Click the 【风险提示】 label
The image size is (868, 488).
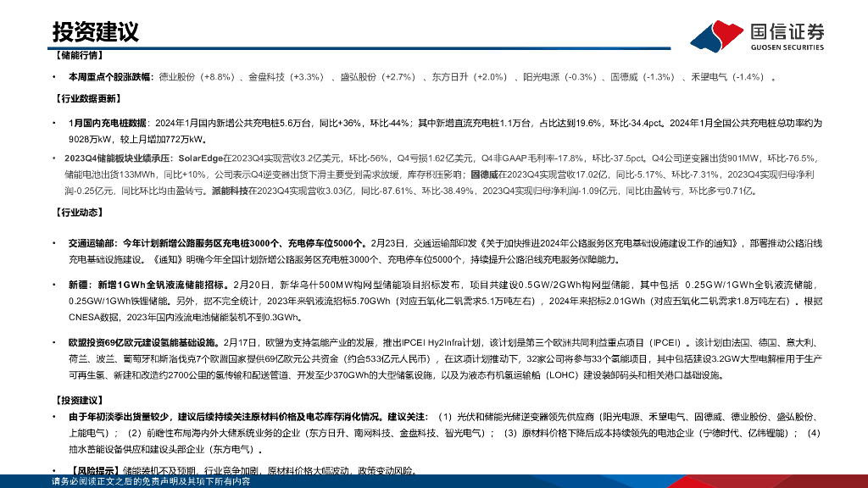pyautogui.click(x=94, y=471)
